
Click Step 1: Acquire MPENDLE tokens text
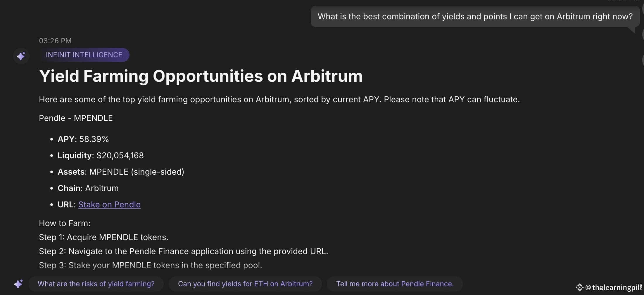[103, 237]
